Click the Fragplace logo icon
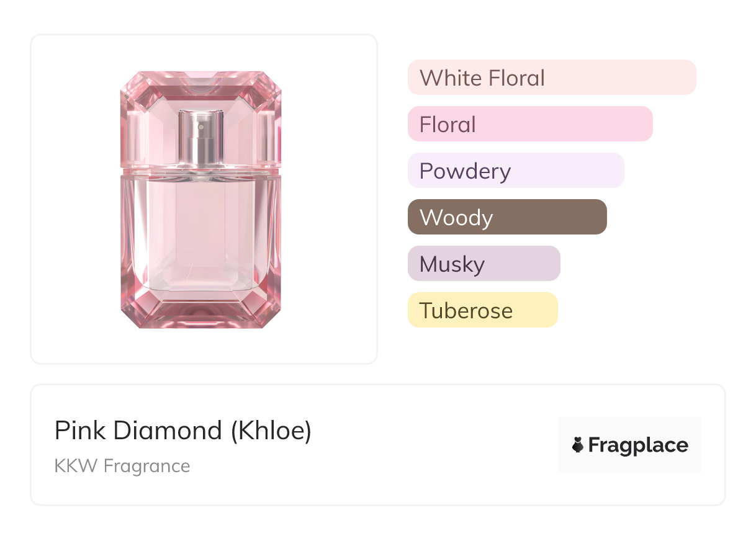Image resolution: width=756 pixels, height=536 pixels. point(578,445)
